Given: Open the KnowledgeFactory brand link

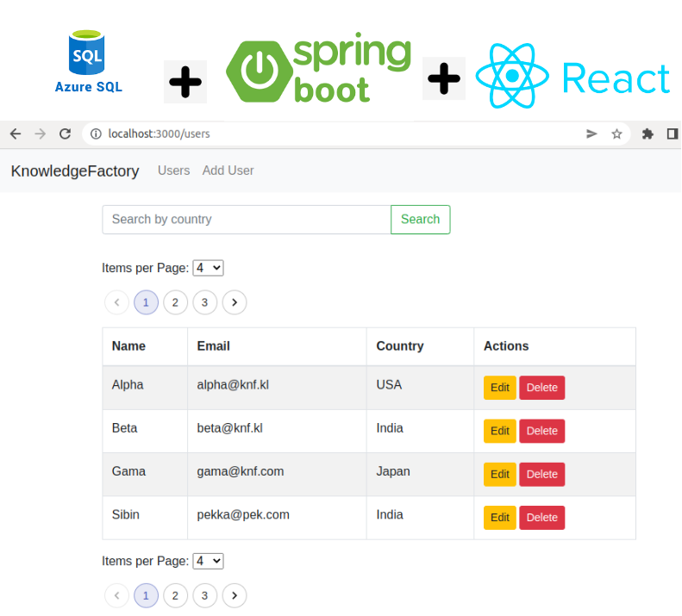Looking at the screenshot, I should tap(75, 171).
